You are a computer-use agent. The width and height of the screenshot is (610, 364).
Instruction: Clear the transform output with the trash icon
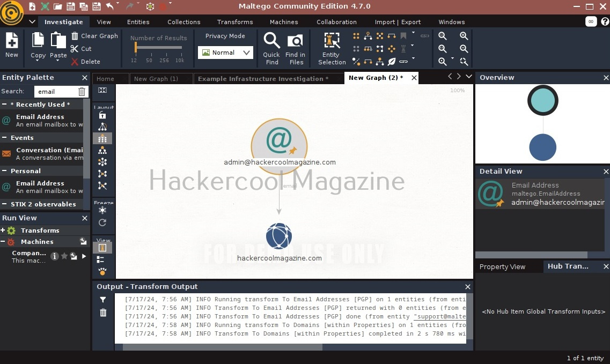pyautogui.click(x=102, y=313)
